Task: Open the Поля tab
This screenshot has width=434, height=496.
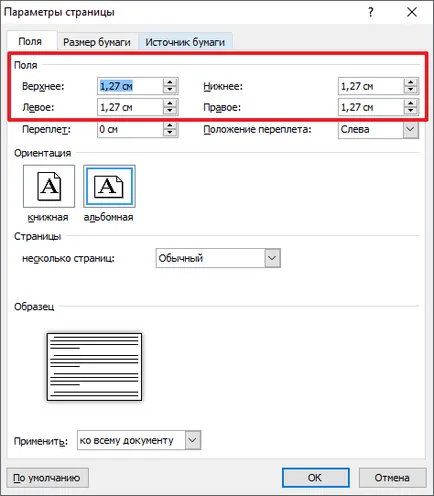Action: (x=30, y=41)
